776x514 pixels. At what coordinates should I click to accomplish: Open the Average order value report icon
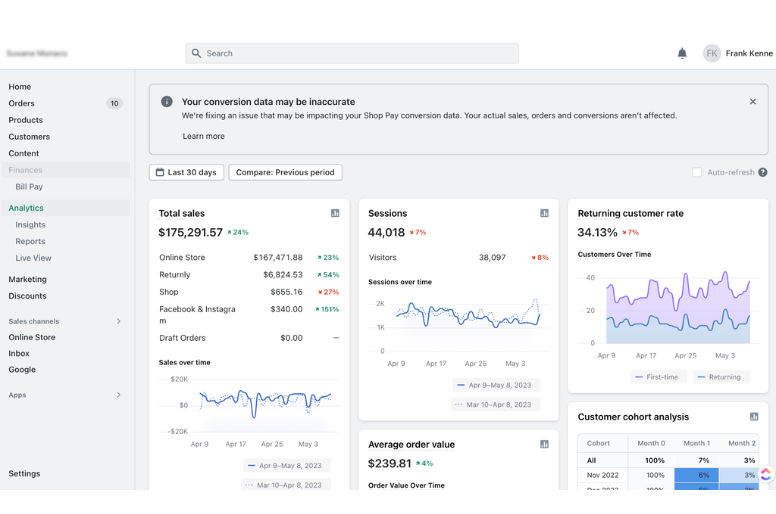click(544, 444)
